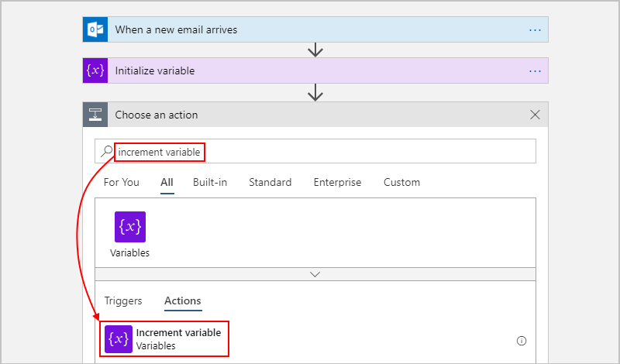Click the Outlook email trigger icon
Viewport: 620px width, 364px height.
[95, 30]
